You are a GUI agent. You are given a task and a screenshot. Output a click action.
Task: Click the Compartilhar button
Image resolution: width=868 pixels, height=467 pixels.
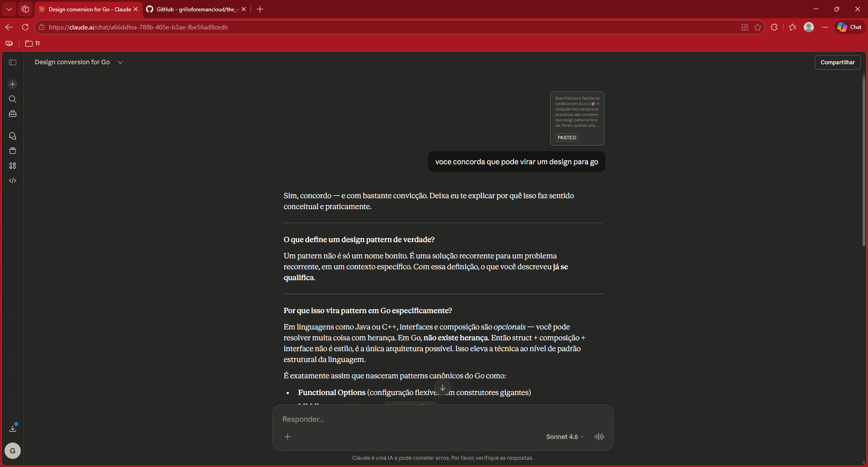click(837, 62)
